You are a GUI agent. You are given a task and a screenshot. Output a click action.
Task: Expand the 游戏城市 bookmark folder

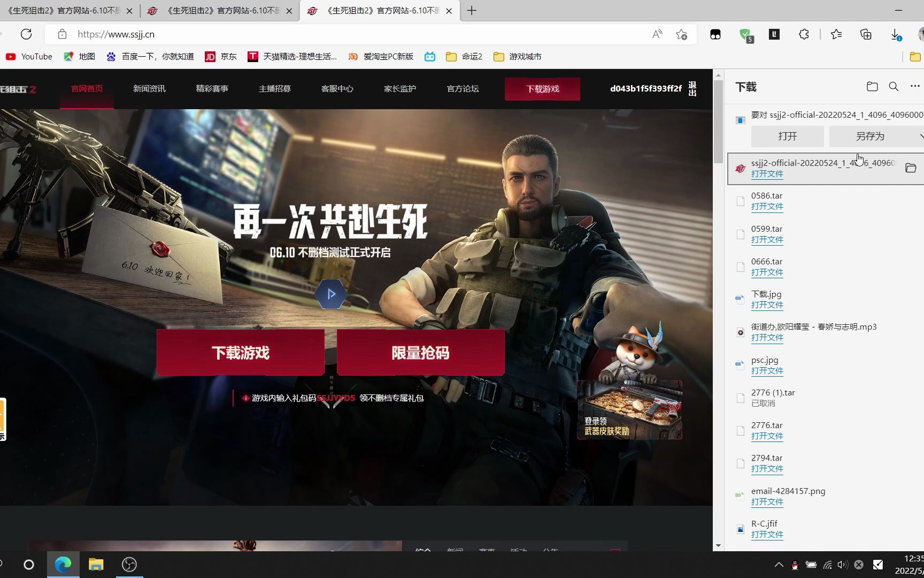coord(517,56)
